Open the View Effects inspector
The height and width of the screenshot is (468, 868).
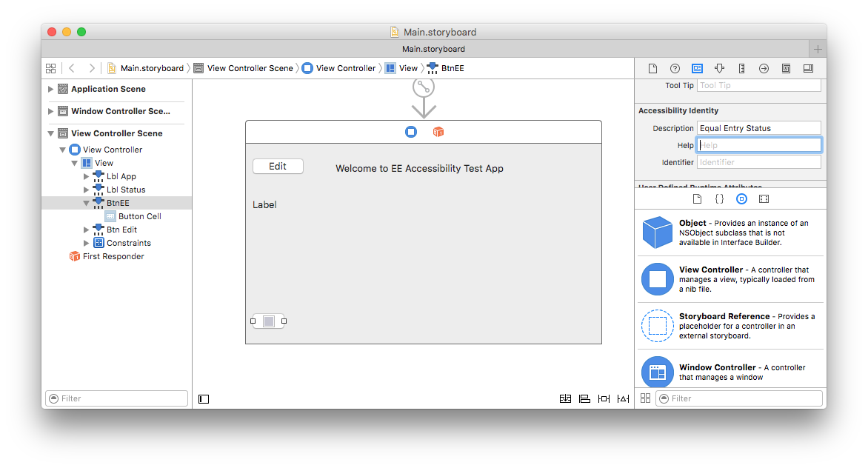click(x=808, y=69)
